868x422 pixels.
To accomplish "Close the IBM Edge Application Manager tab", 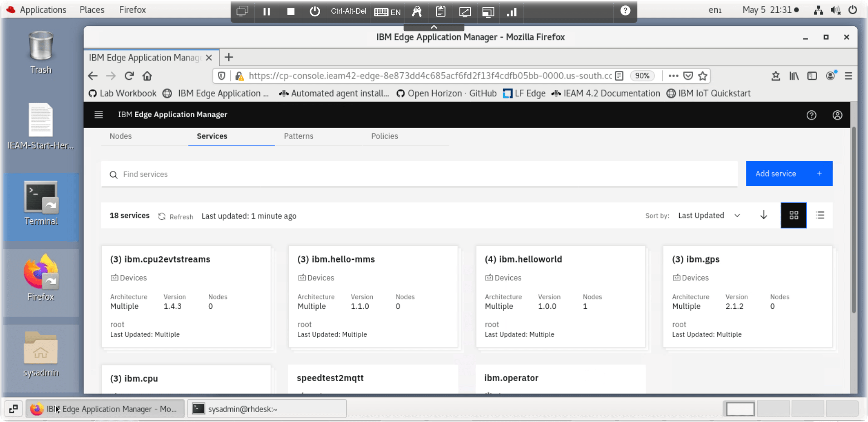I will 209,58.
